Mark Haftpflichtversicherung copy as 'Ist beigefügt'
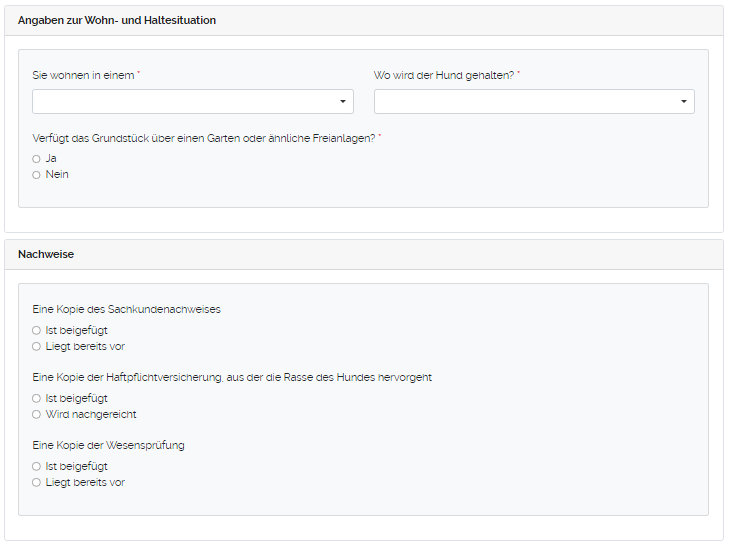This screenshot has width=729, height=546. [37, 398]
